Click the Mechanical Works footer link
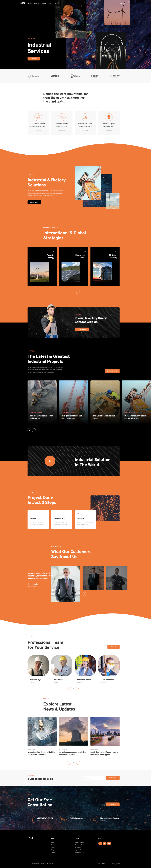The height and width of the screenshot is (868, 151). [x=80, y=845]
